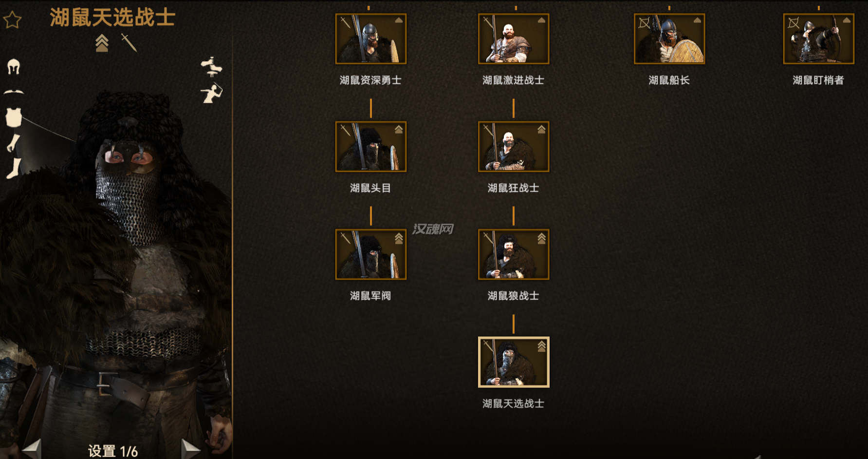Select 湖鼠激进战士 troop portrait
Image resolution: width=868 pixels, height=459 pixels.
[x=514, y=39]
